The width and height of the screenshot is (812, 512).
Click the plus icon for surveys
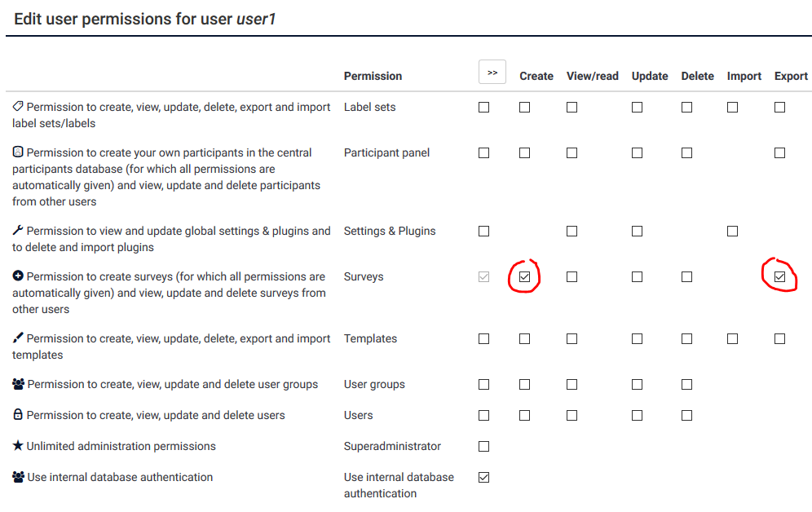tap(18, 276)
